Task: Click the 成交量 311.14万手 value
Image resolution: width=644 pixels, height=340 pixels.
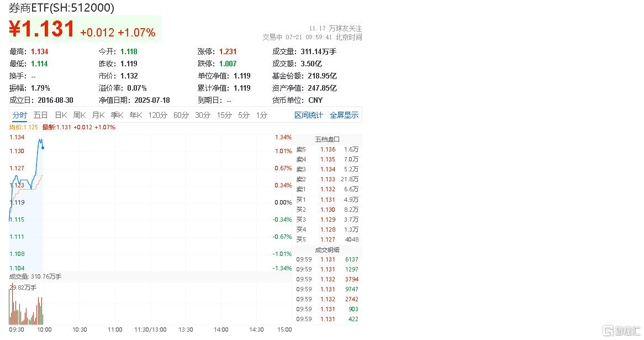Action: [x=318, y=51]
